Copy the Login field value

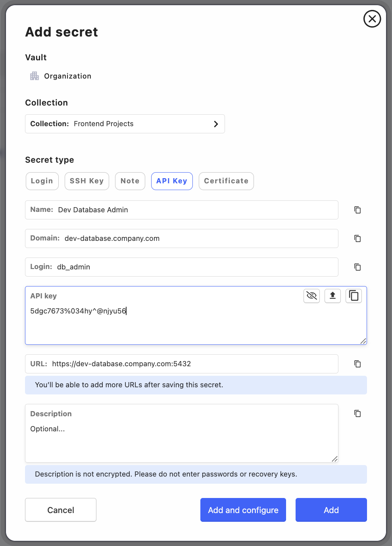(x=357, y=267)
